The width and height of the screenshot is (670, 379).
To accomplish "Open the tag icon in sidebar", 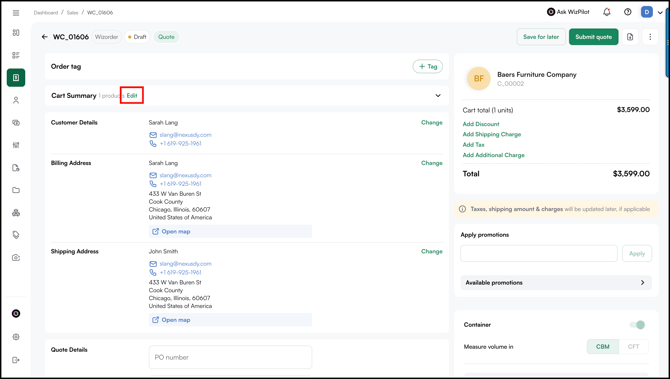I will pos(16,235).
